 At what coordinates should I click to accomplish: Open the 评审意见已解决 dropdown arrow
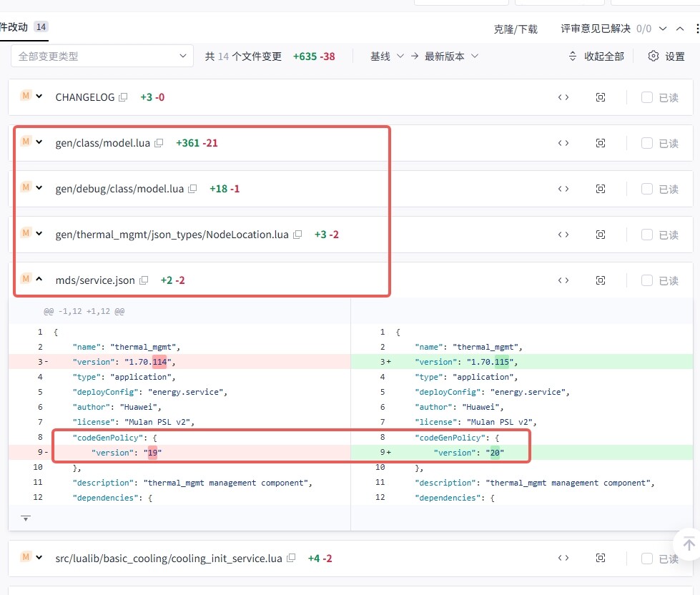[663, 29]
